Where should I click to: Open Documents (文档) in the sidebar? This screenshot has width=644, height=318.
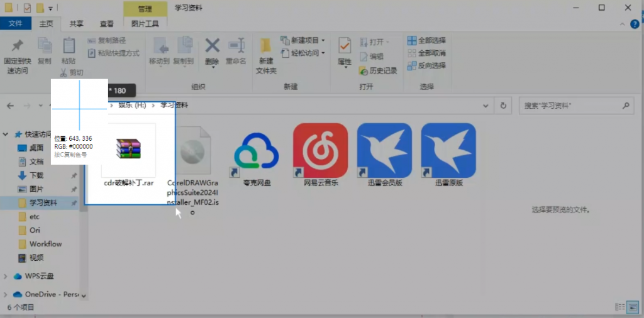pos(31,162)
